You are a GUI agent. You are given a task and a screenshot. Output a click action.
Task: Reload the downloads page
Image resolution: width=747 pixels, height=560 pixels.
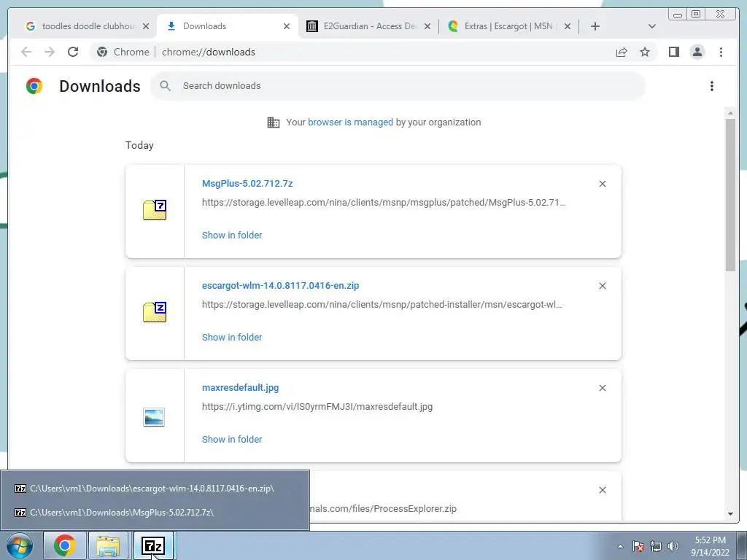click(72, 52)
